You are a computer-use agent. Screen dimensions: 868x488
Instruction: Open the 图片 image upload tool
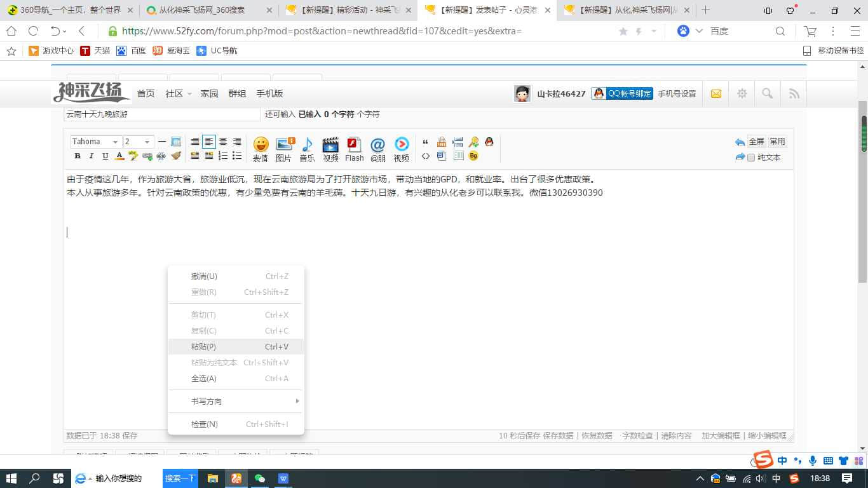[283, 149]
